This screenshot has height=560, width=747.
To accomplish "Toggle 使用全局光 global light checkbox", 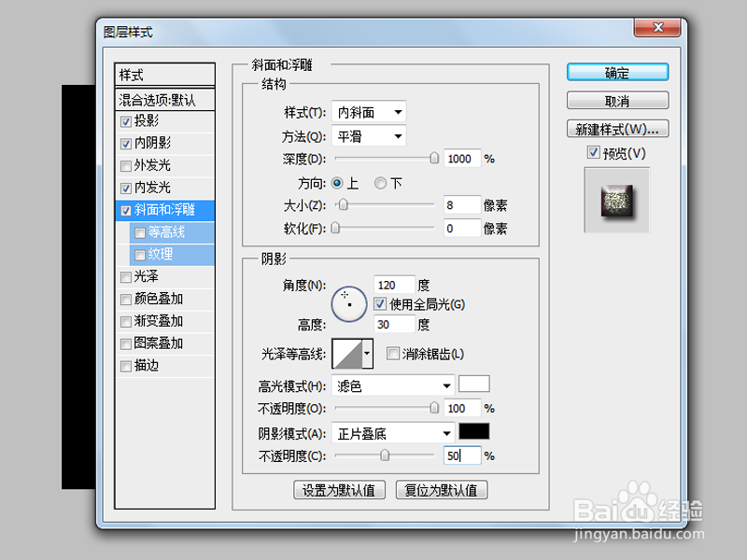I will (380, 304).
